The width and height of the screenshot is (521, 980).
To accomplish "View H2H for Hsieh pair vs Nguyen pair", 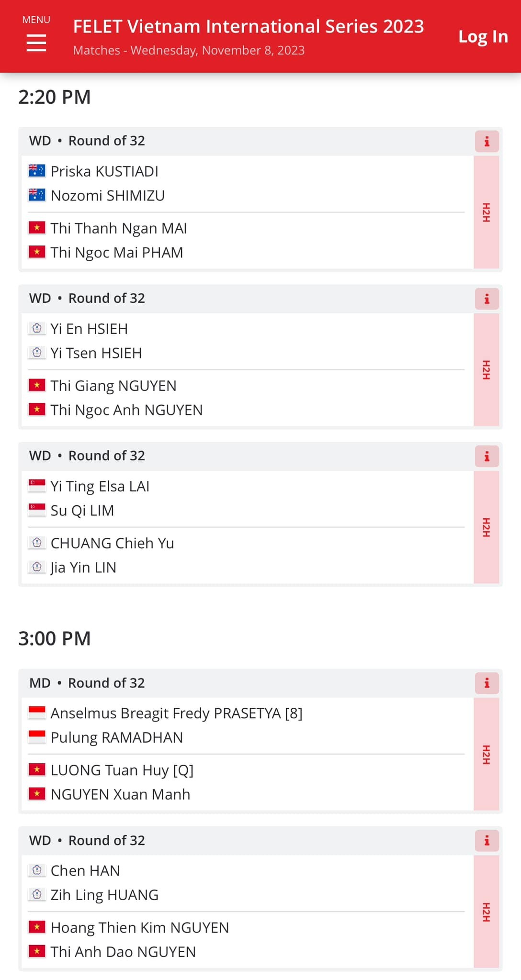I will click(x=487, y=369).
